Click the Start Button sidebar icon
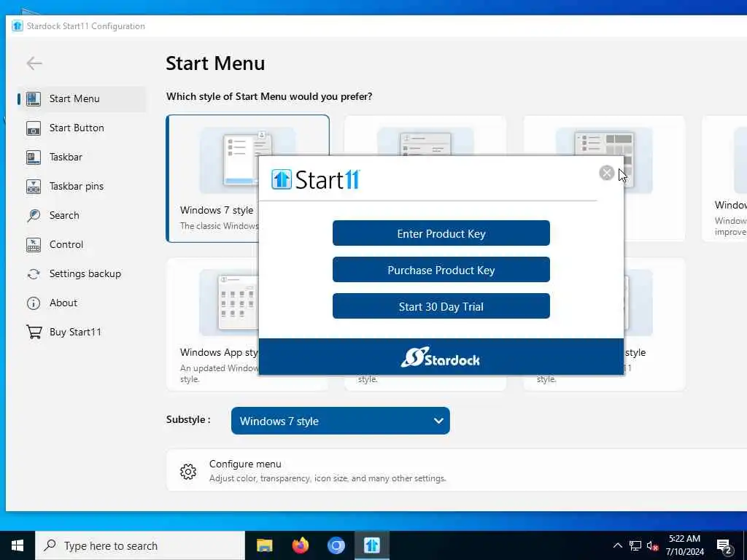The image size is (747, 560). coord(34,128)
